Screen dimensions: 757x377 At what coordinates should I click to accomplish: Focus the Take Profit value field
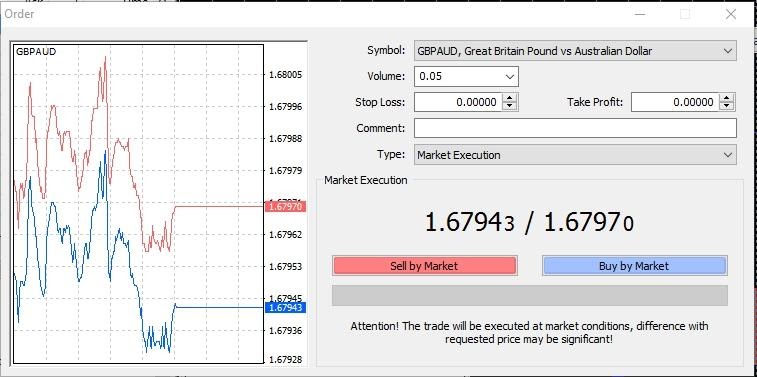pos(675,102)
